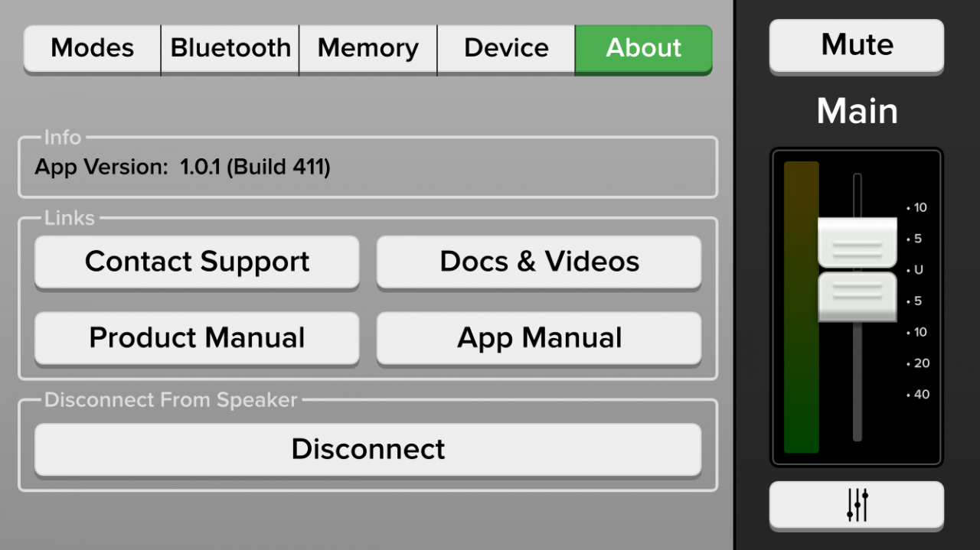The height and width of the screenshot is (550, 980).
Task: View the App Manual
Action: tap(539, 338)
